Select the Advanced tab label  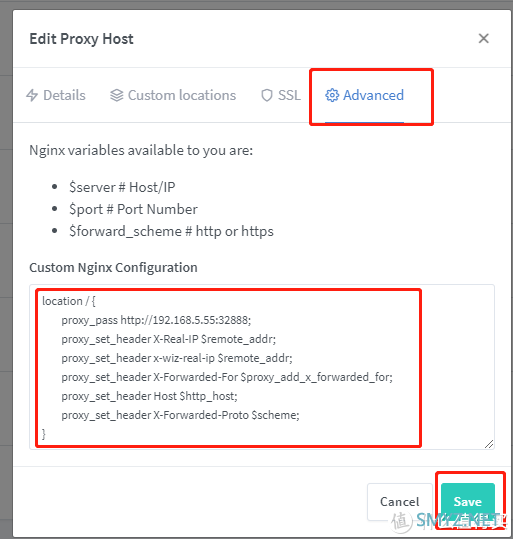tap(373, 95)
